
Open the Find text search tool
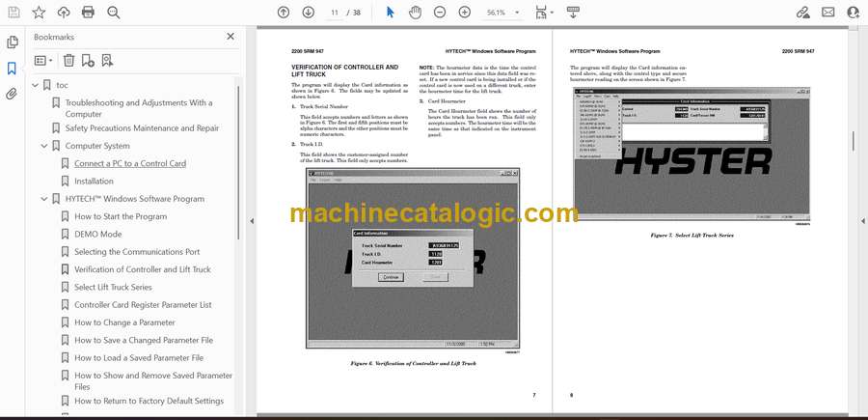tap(114, 13)
